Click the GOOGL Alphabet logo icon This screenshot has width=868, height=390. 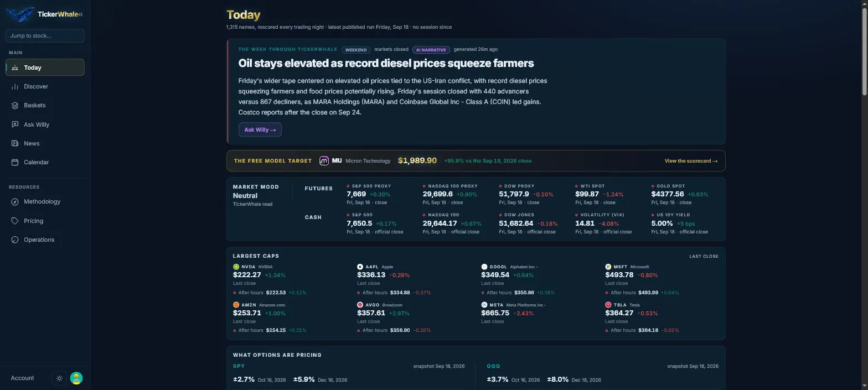click(x=484, y=267)
